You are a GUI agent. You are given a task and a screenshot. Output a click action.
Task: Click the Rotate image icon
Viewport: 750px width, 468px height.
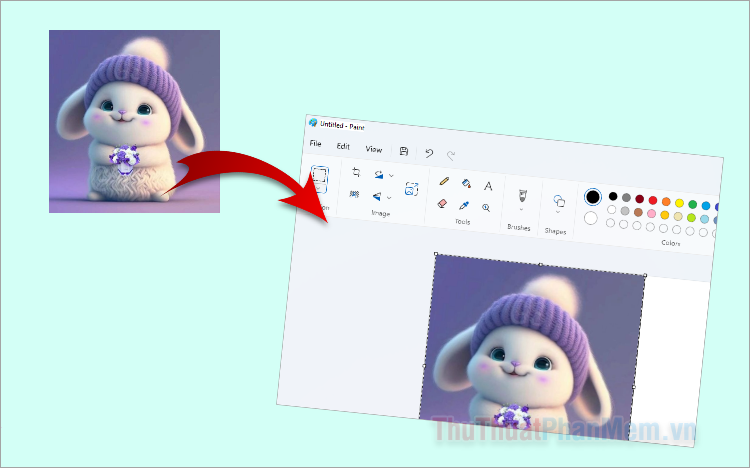click(x=379, y=175)
